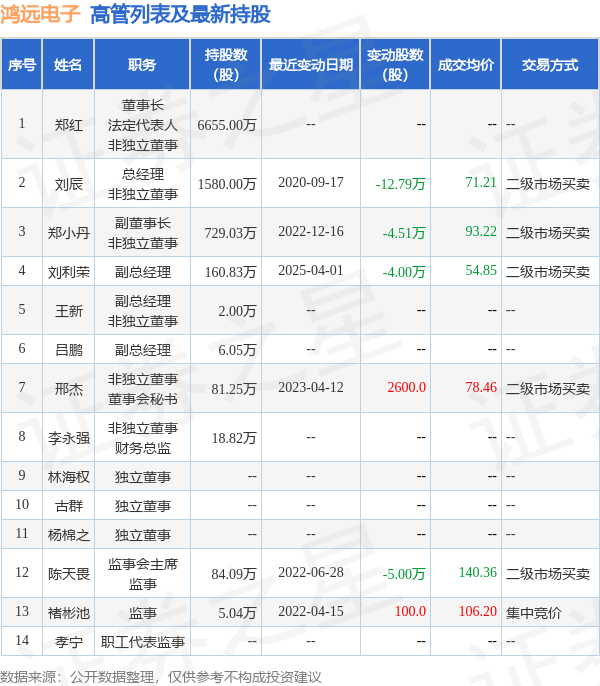Click the 高管列表及最新持股 heading
The width and height of the screenshot is (600, 686).
[180, 14]
